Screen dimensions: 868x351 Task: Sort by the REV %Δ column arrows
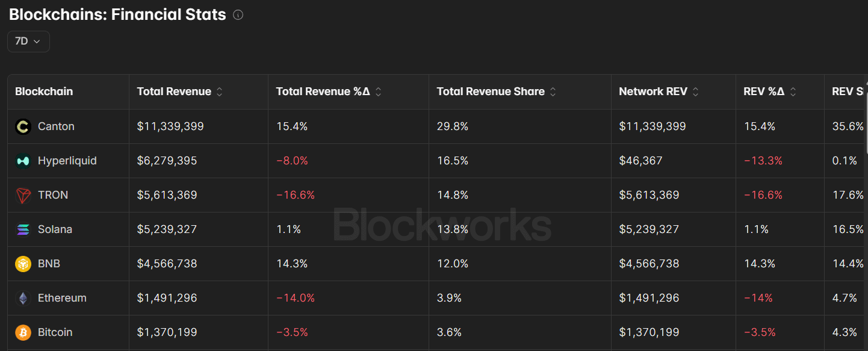(x=793, y=92)
